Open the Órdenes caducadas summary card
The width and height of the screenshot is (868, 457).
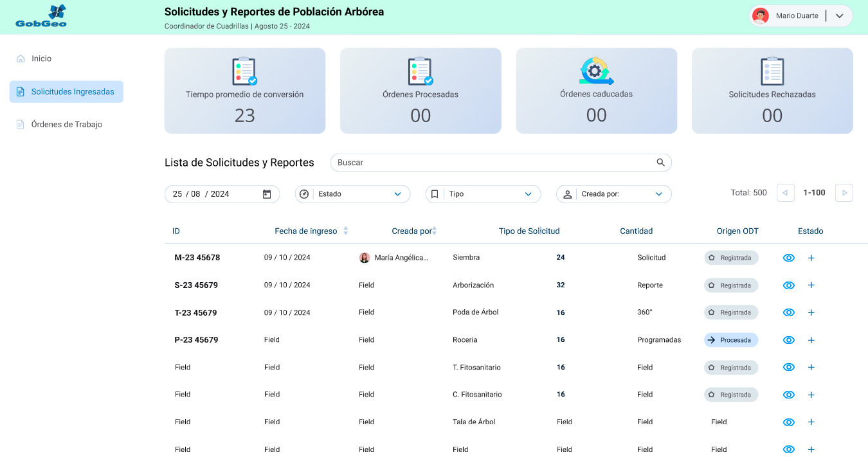[x=596, y=91]
